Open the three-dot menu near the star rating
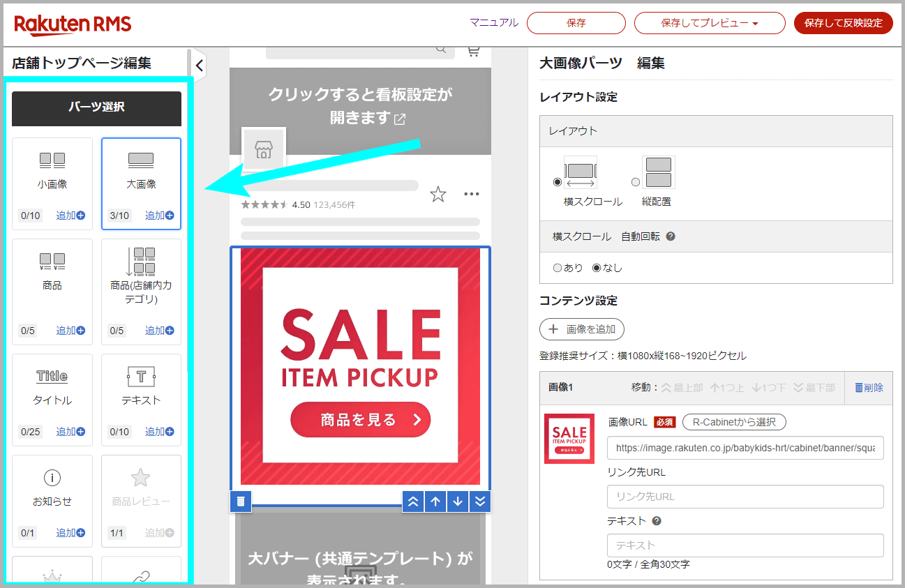Image resolution: width=905 pixels, height=588 pixels. [x=472, y=195]
